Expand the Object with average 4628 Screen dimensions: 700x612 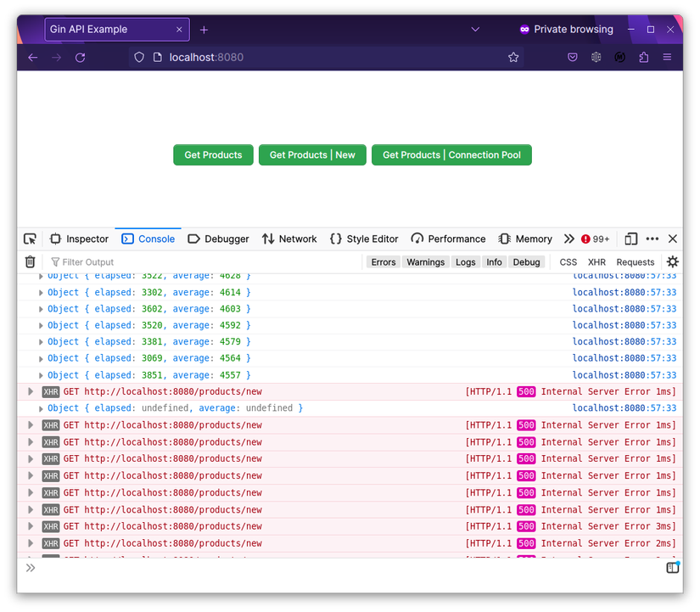41,275
